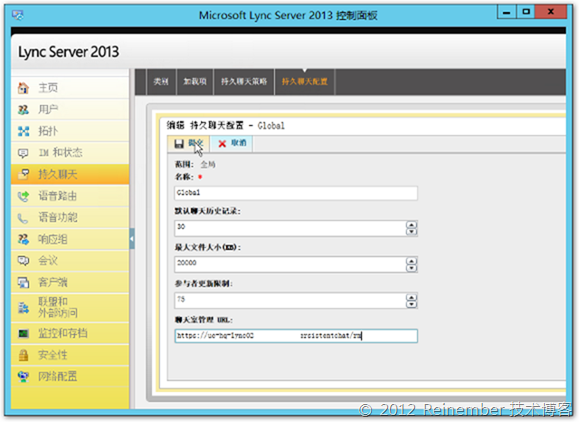
Task: Open 用户 in the sidebar
Action: [70, 110]
